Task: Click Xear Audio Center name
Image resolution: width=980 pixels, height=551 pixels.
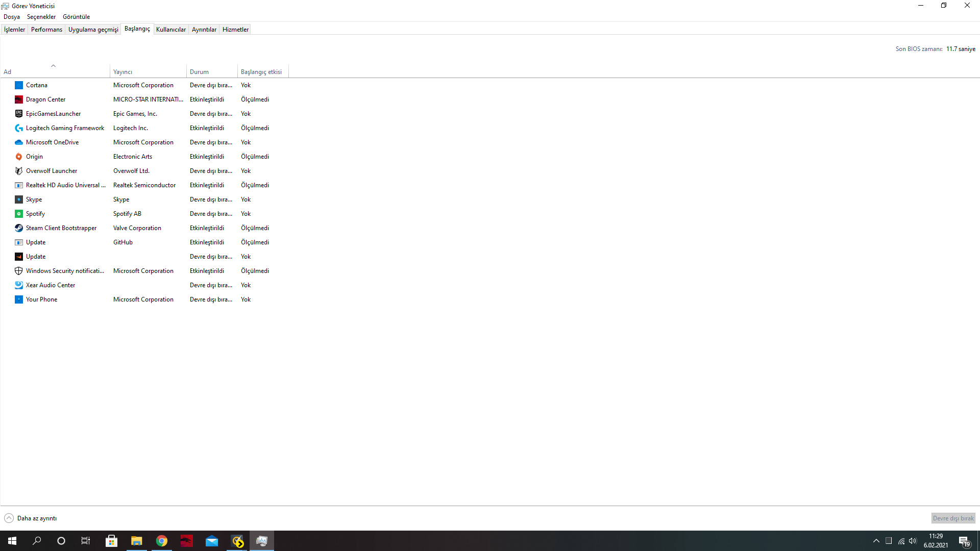Action: 51,285
